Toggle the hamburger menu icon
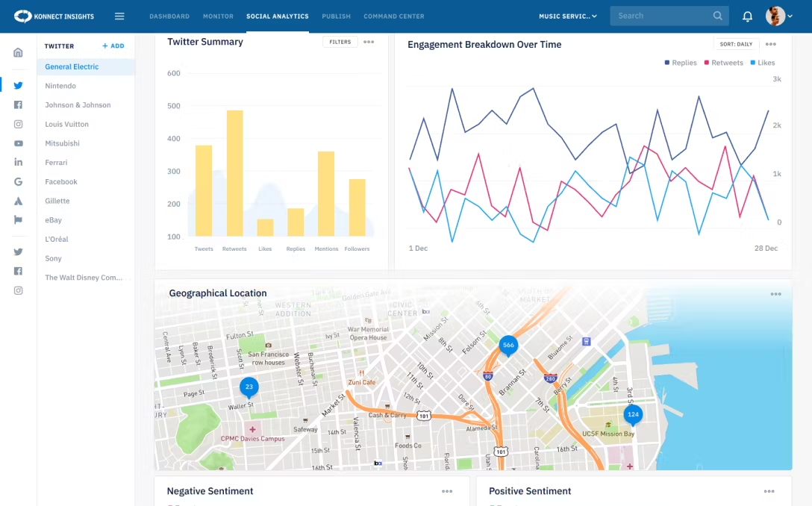The height and width of the screenshot is (506, 812). (119, 16)
